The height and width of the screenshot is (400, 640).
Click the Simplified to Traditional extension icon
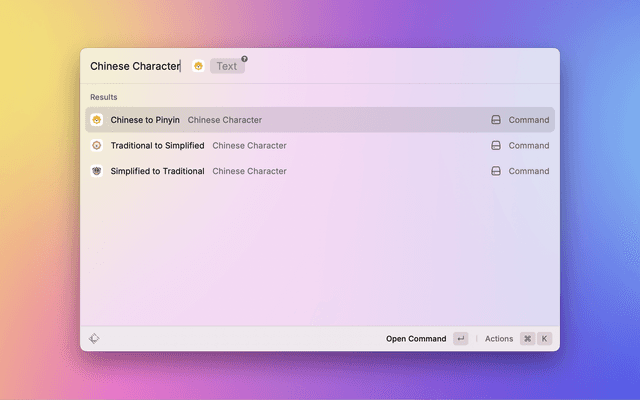97,171
